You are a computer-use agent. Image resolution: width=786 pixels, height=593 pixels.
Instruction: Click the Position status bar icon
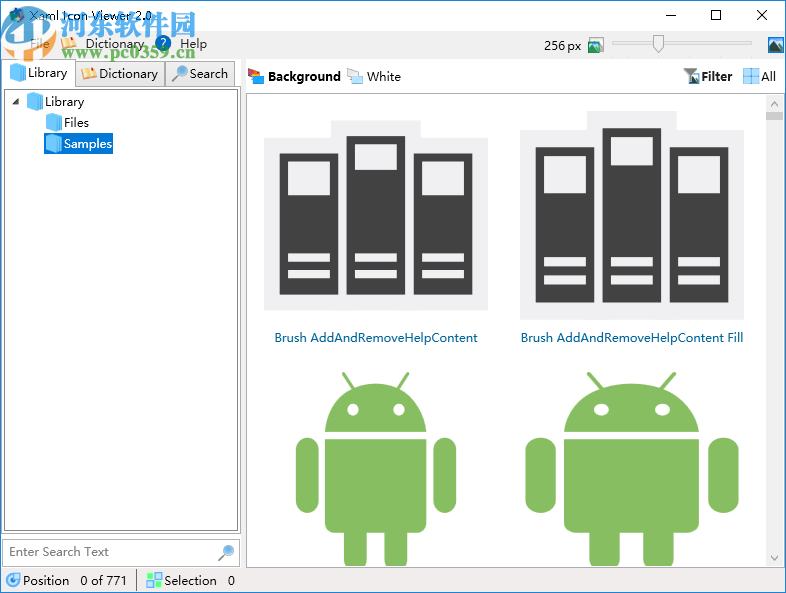pyautogui.click(x=13, y=580)
